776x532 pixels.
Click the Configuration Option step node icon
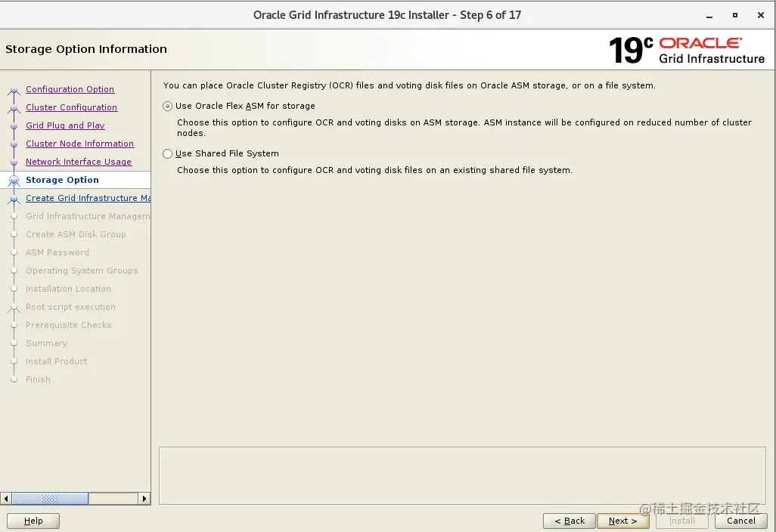coord(14,90)
